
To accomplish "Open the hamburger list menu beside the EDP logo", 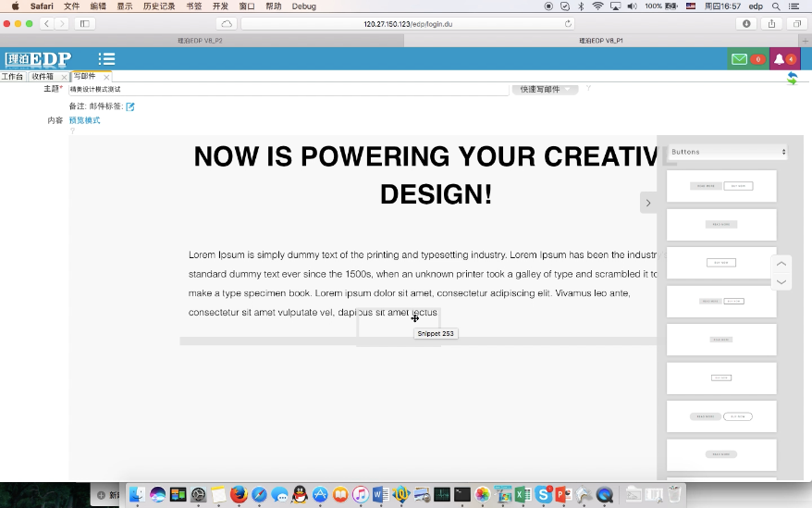I will coord(106,59).
